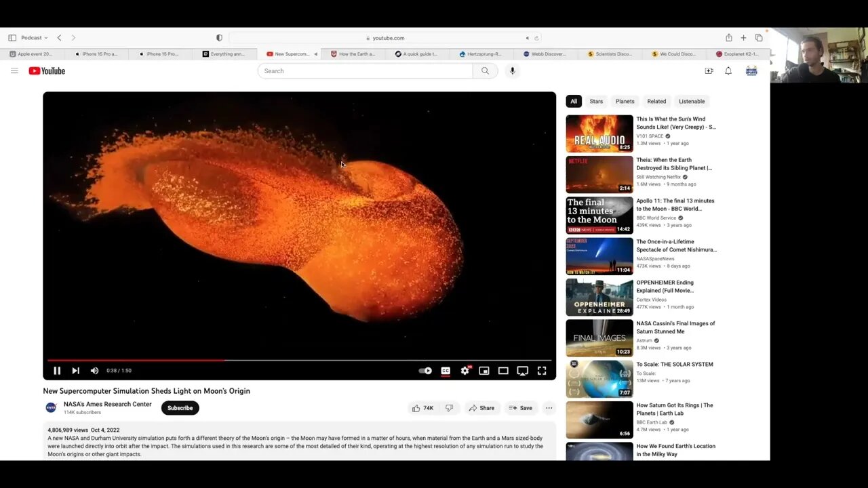Submit search with the magnifier button

485,70
